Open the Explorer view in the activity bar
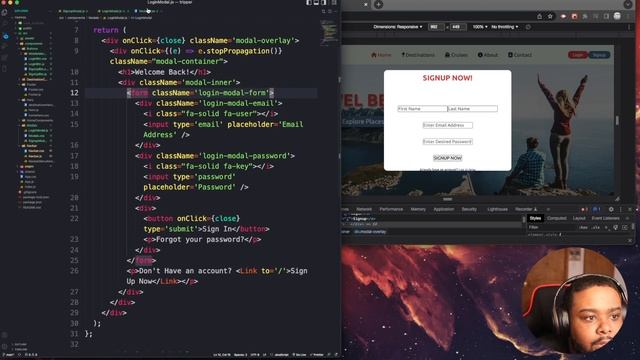Viewport: 640px width, 360px height. 5,13
